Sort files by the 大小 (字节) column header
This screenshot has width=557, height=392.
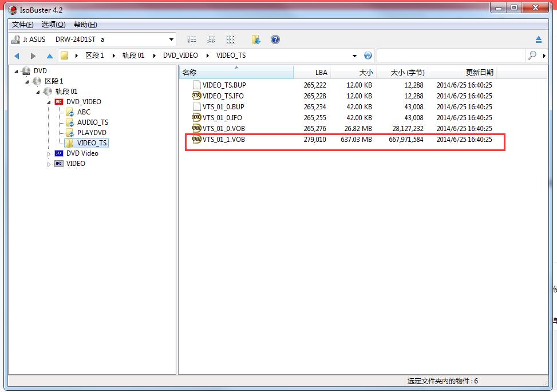407,73
